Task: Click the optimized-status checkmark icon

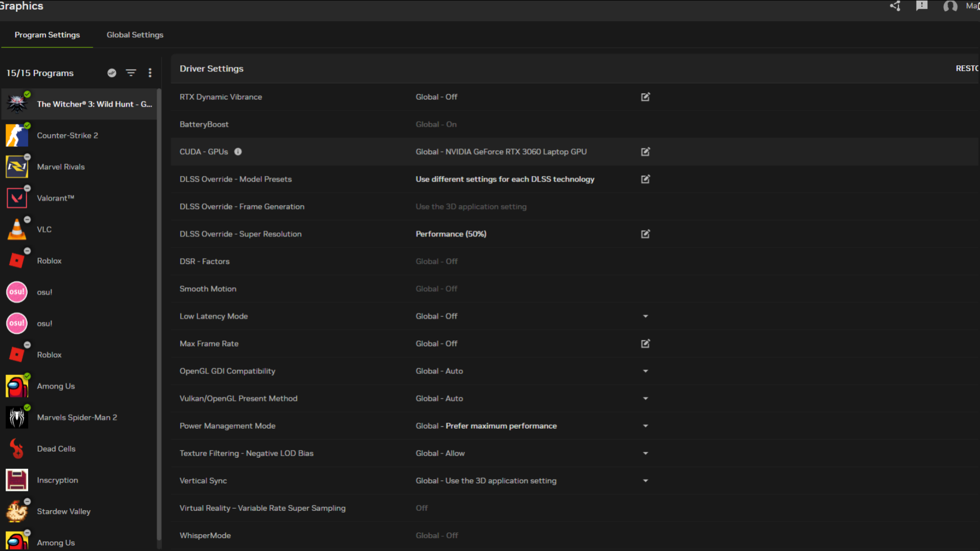Action: [x=112, y=73]
